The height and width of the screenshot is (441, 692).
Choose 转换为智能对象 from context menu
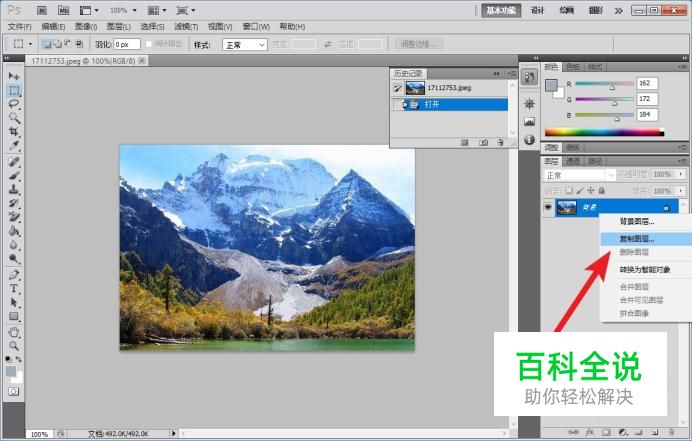[x=647, y=269]
